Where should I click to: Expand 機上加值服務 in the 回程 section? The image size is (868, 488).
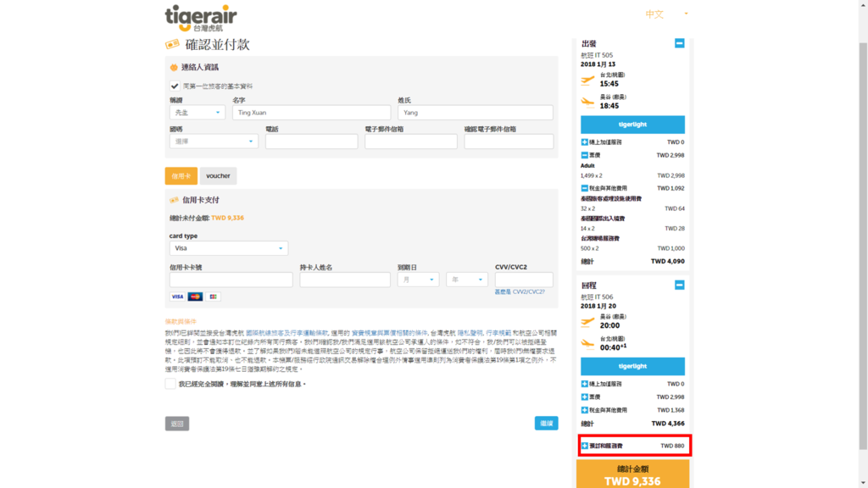click(585, 384)
